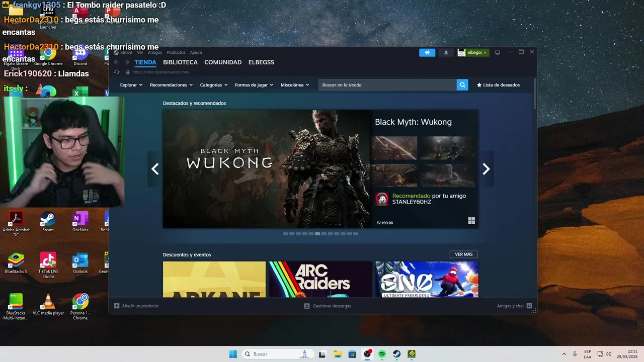Open the VLC media player desktop icon

click(x=48, y=305)
